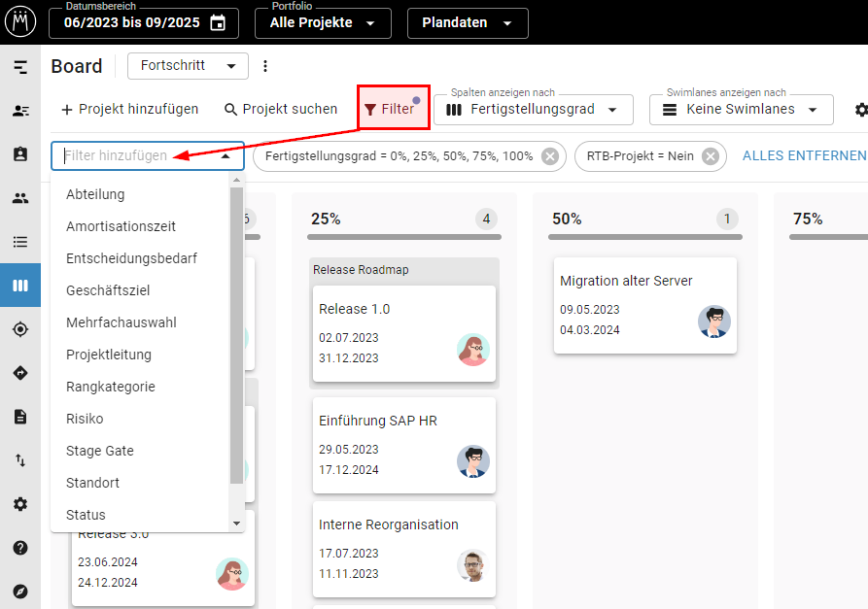Select Entscheidungsbedarf from the filter list
The image size is (868, 609).
coord(140,259)
